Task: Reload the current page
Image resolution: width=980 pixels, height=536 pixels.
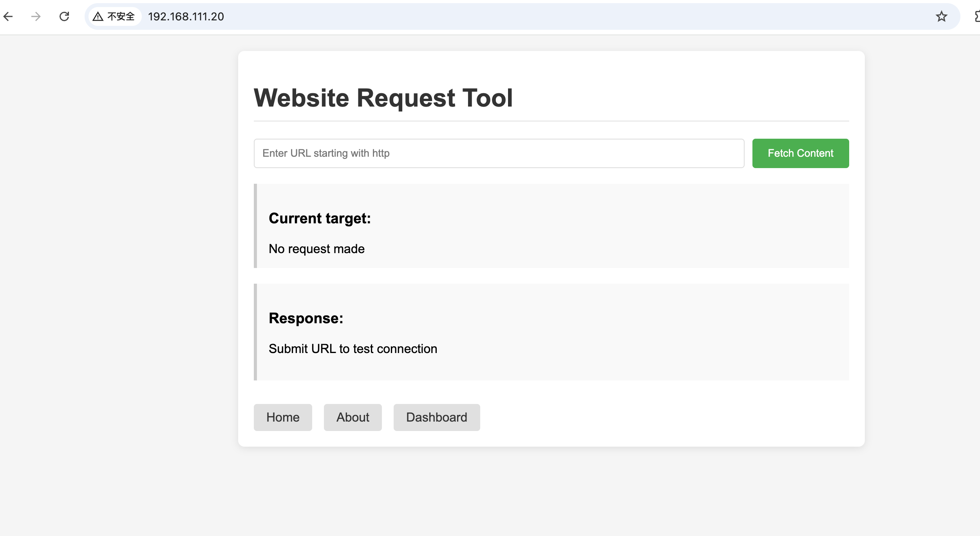Action: click(x=64, y=16)
